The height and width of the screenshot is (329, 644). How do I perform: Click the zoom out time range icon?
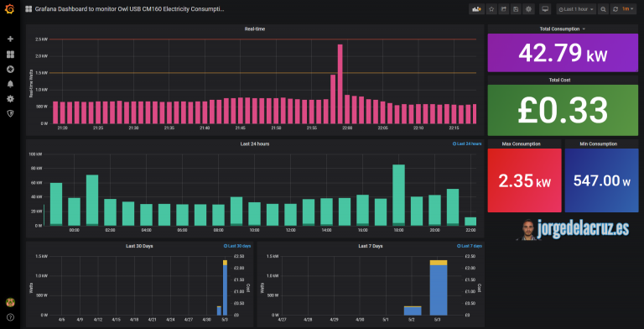click(603, 9)
